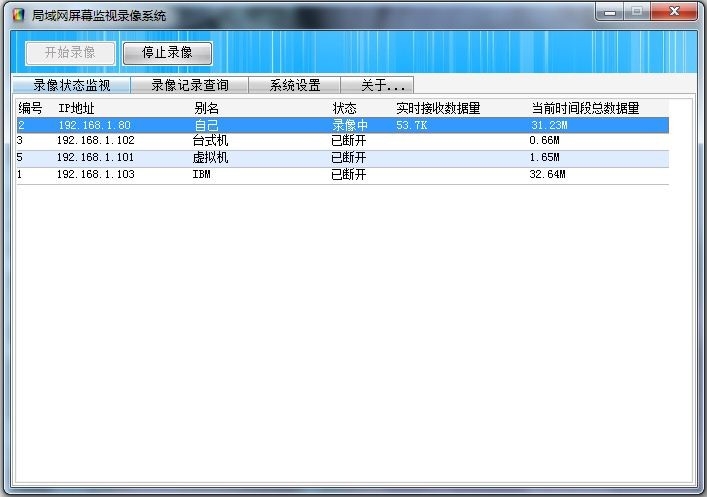Click the alias 自己
This screenshot has height=497, width=707.
207,125
